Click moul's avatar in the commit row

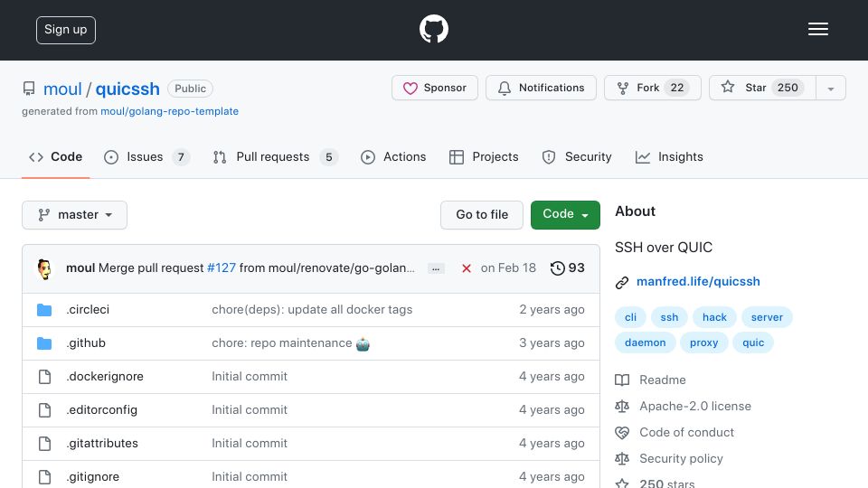click(45, 269)
